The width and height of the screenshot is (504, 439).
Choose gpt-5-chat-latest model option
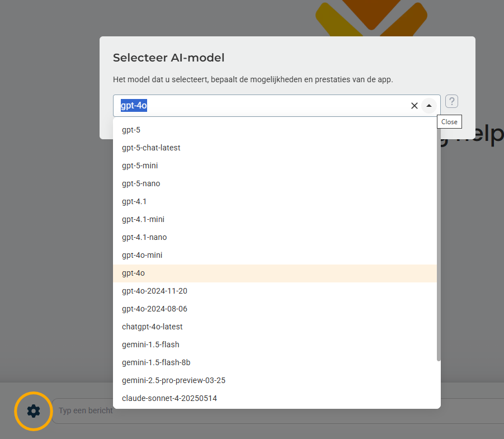tap(275, 148)
